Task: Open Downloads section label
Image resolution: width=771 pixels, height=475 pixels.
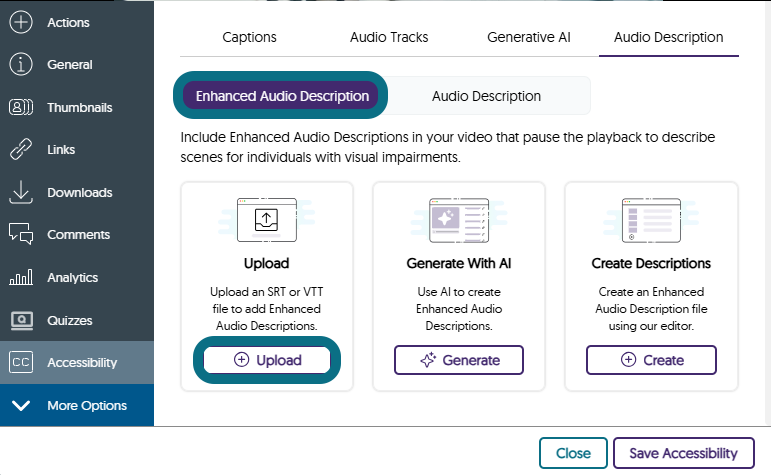Action: pyautogui.click(x=80, y=192)
